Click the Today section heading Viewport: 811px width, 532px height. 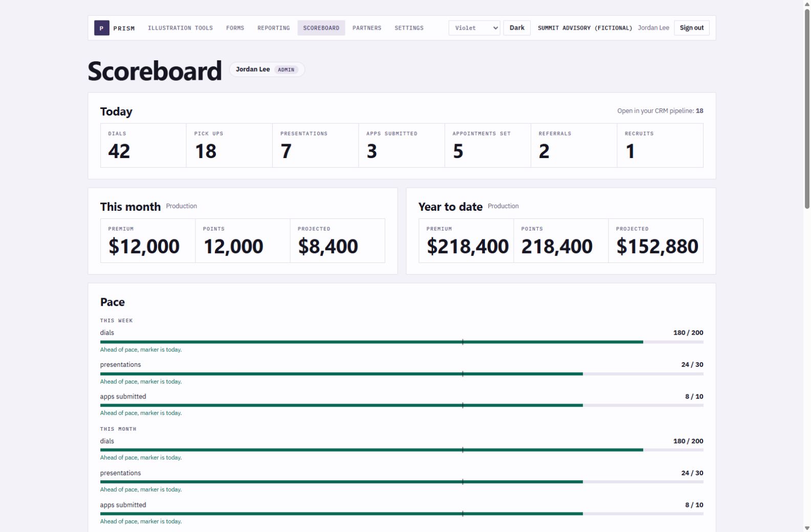(116, 112)
